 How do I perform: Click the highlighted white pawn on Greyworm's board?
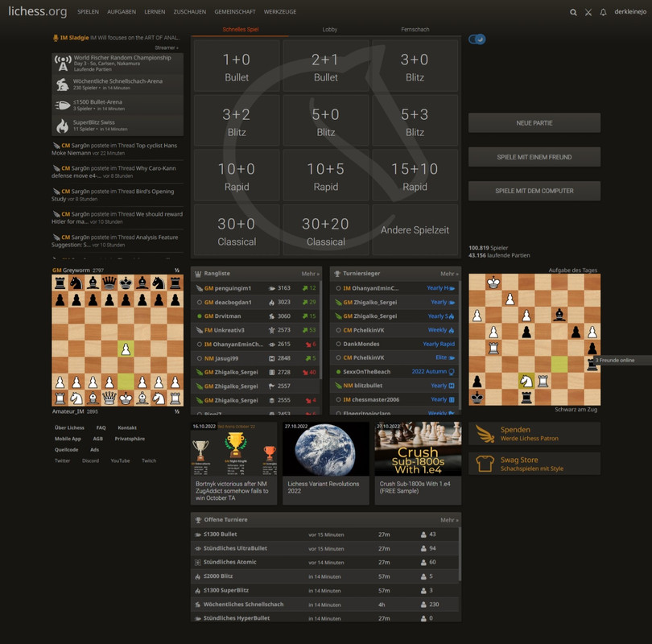[x=126, y=349]
